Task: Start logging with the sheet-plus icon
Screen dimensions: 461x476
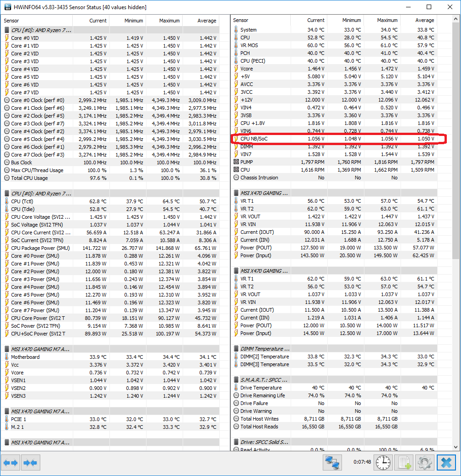Action: (x=405, y=463)
